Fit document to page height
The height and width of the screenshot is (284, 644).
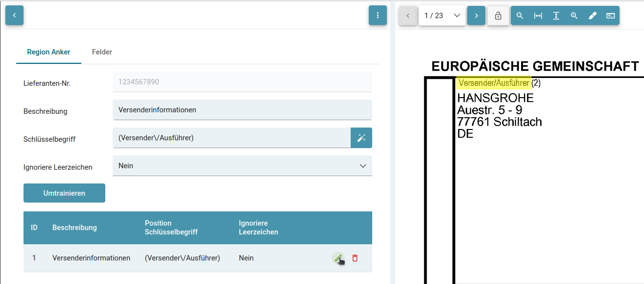point(556,16)
